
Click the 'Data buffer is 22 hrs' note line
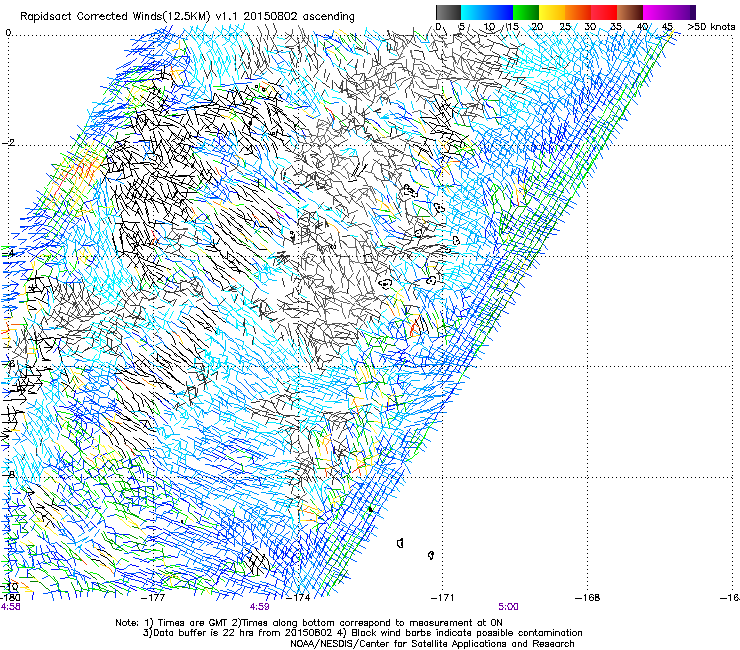362,633
